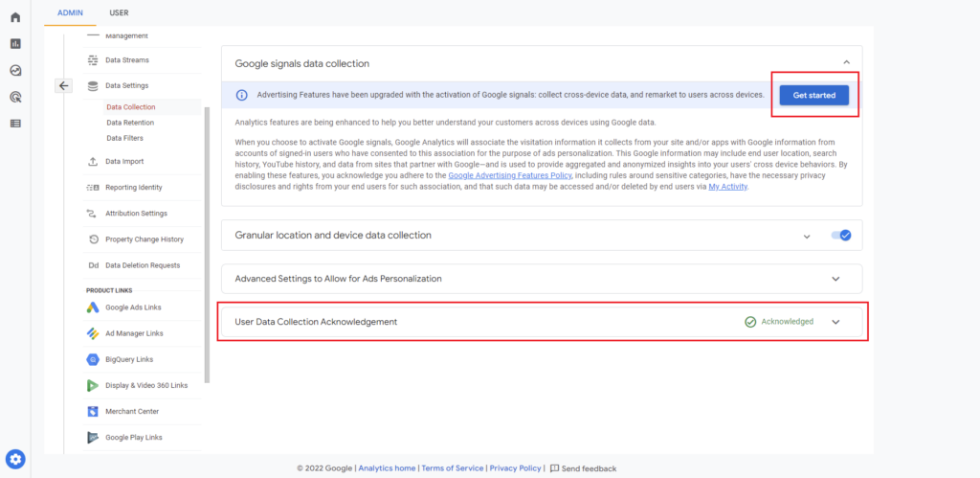Click the Admin gear icon at the bottom left

[x=15, y=460]
